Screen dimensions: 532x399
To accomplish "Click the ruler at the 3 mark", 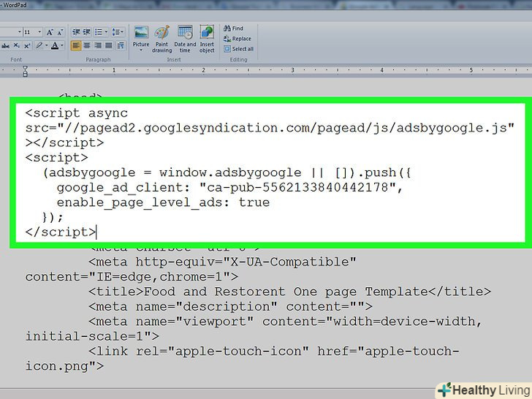I will 292,70.
